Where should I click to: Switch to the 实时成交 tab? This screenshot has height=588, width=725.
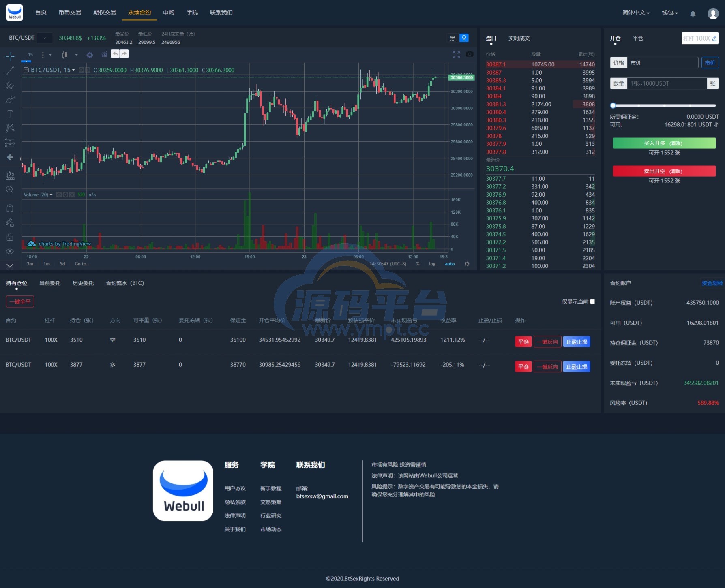(519, 38)
